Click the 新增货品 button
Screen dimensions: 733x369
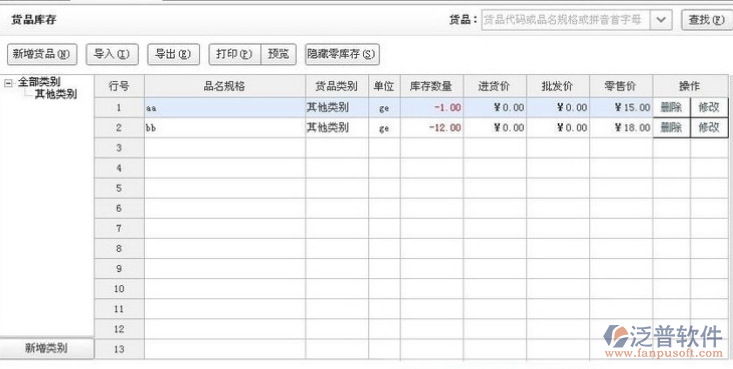[42, 54]
